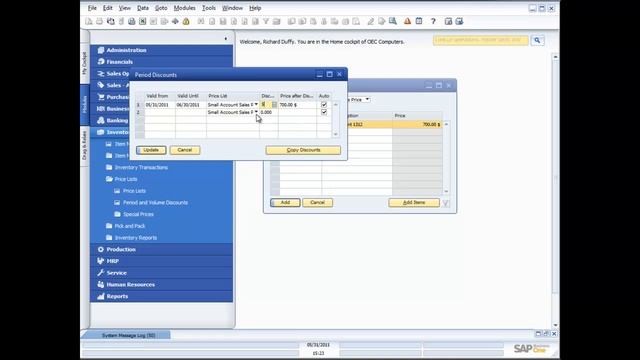Switch to My Cockpit side tab

point(85,63)
